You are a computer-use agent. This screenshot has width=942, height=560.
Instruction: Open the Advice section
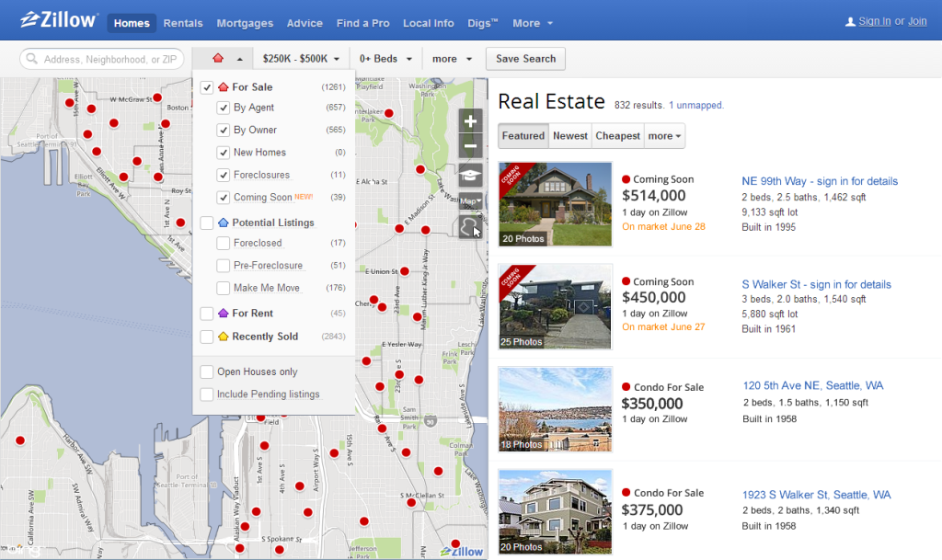click(304, 23)
